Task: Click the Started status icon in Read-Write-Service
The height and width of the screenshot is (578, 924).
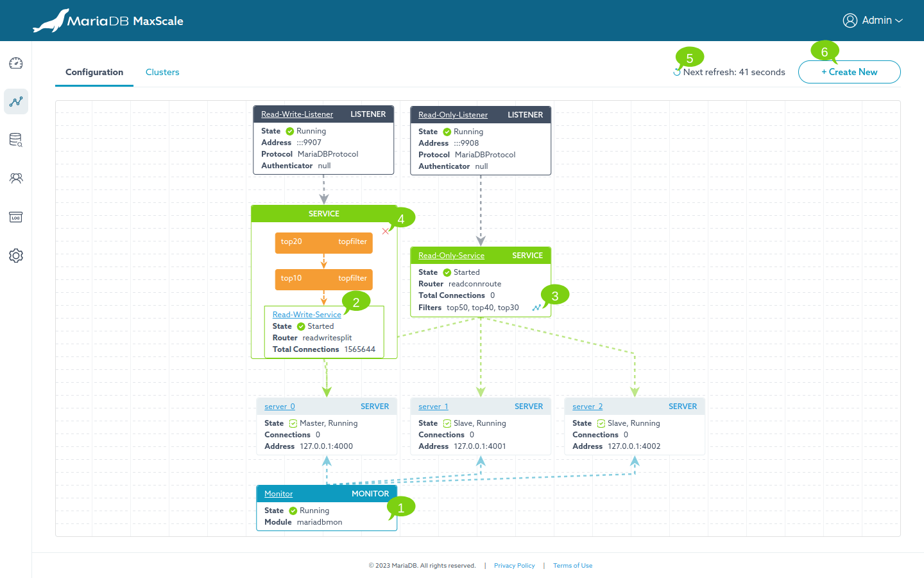Action: coord(301,326)
